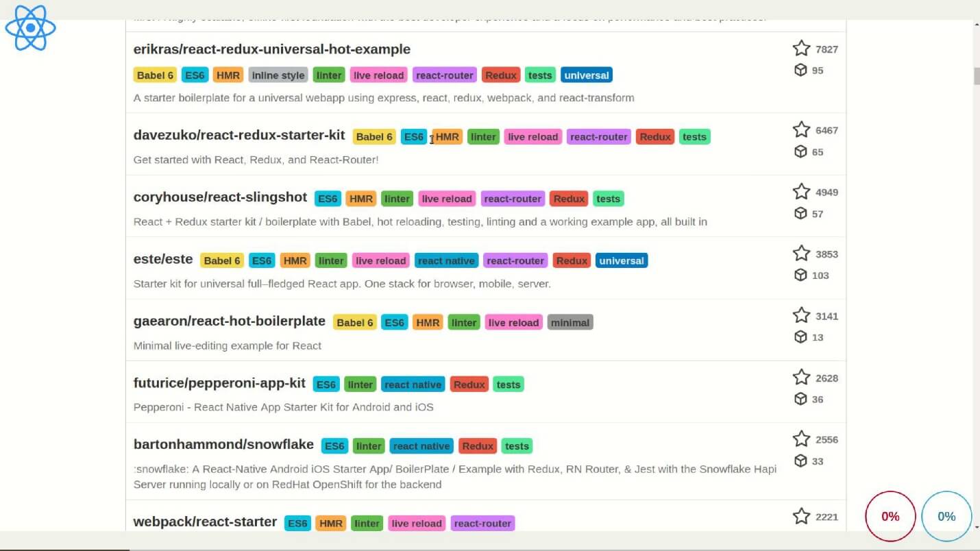This screenshot has width=980, height=551.
Task: Click the React atom logo
Action: click(x=30, y=28)
